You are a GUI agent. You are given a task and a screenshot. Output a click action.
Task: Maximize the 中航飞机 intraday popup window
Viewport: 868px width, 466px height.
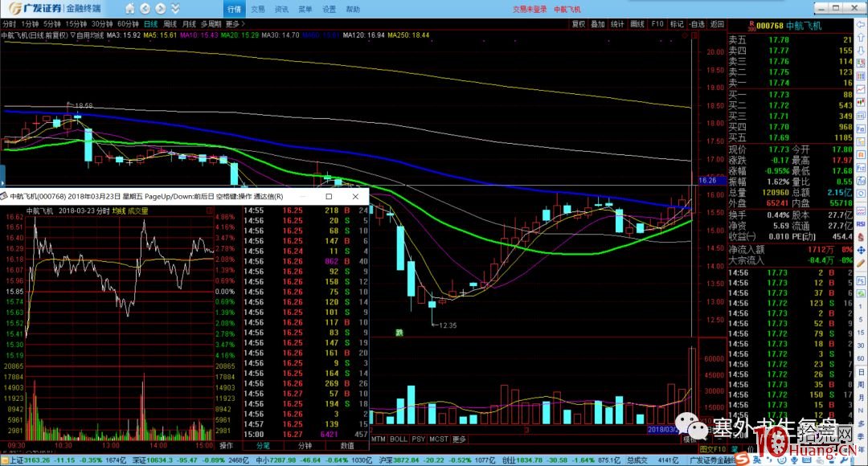(x=329, y=197)
